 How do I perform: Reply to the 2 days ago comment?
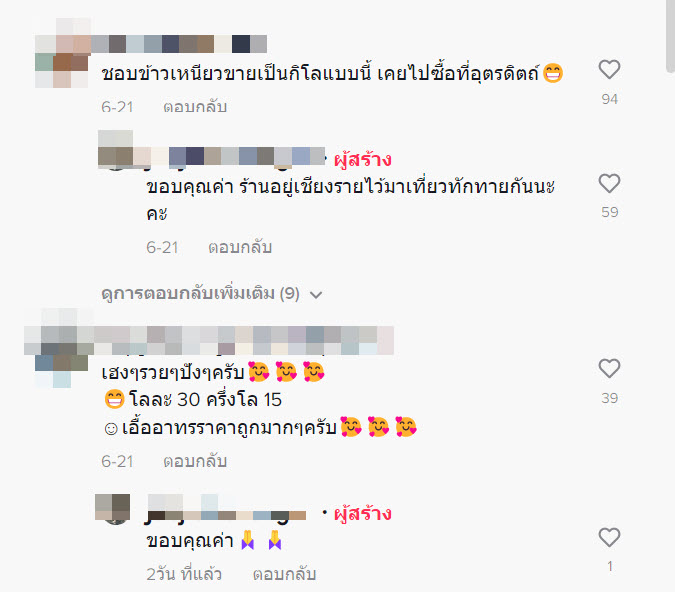[285, 574]
